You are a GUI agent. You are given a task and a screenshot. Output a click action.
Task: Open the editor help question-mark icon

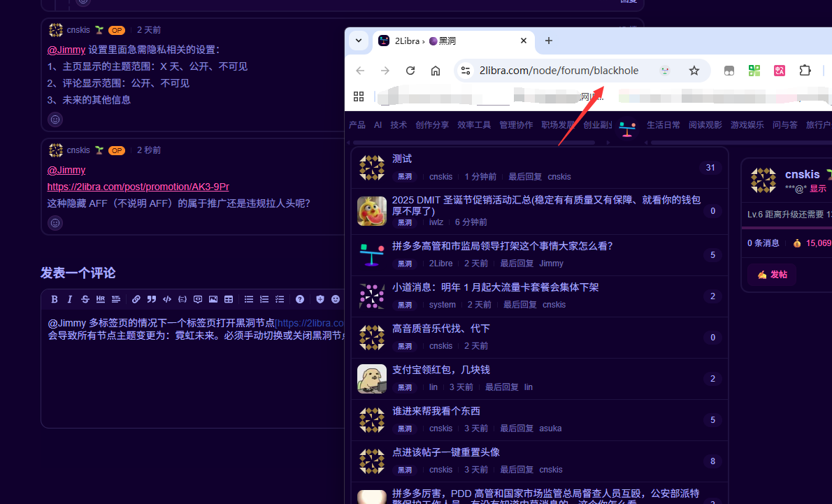click(x=300, y=299)
